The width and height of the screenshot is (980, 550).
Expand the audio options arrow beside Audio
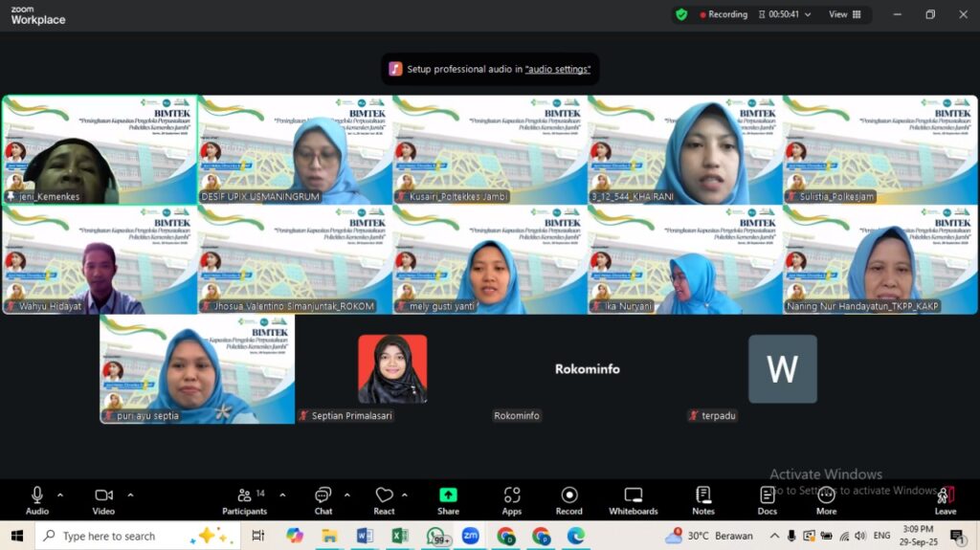point(60,495)
